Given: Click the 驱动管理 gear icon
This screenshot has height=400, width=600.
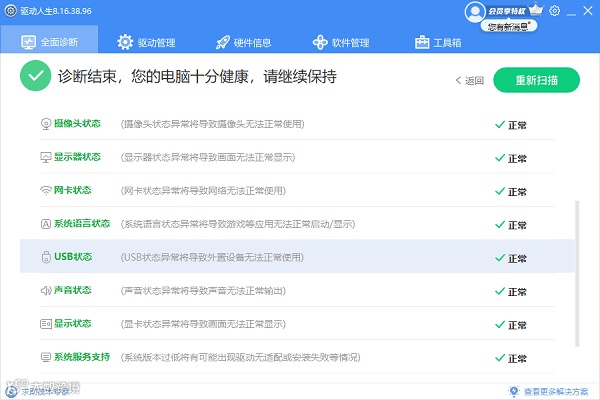Looking at the screenshot, I should 125,42.
